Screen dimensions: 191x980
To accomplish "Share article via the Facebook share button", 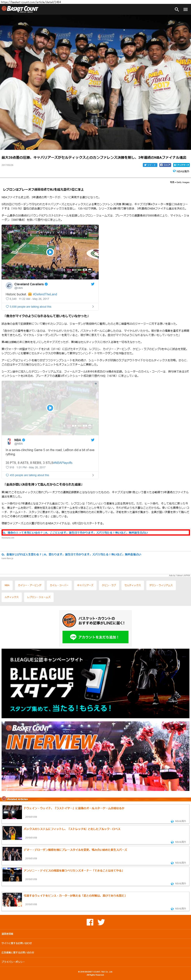I will (166, 165).
